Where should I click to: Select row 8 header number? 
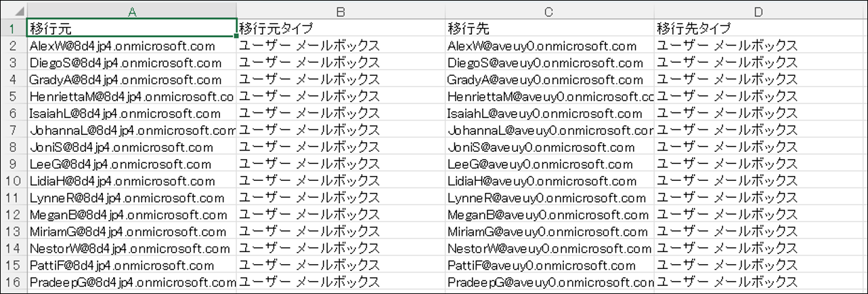click(x=14, y=148)
